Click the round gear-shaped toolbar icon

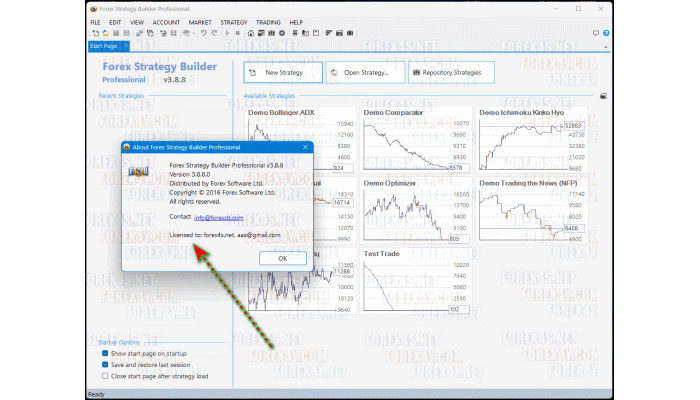tap(282, 33)
